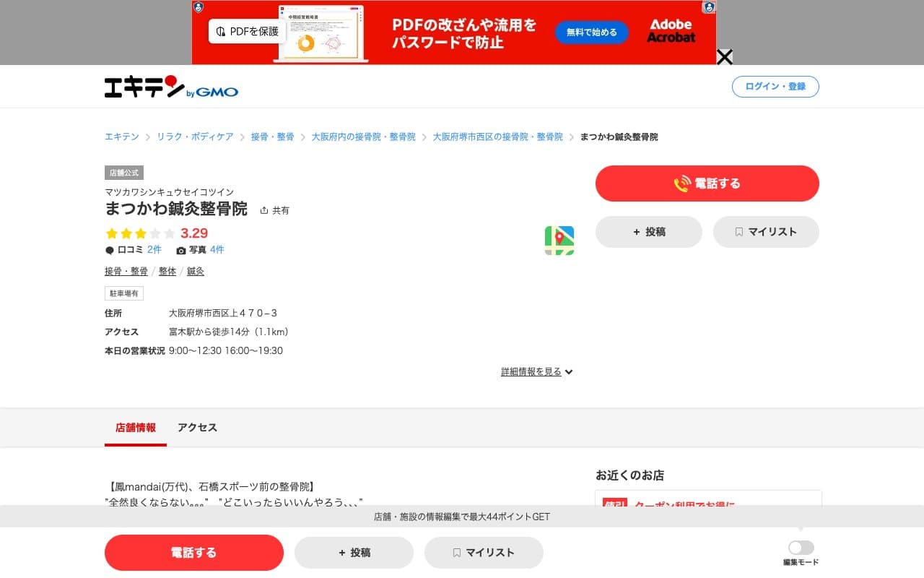The height and width of the screenshot is (578, 924).
Task: Open the 口コミ 2件 reviews link
Action: coord(153,249)
